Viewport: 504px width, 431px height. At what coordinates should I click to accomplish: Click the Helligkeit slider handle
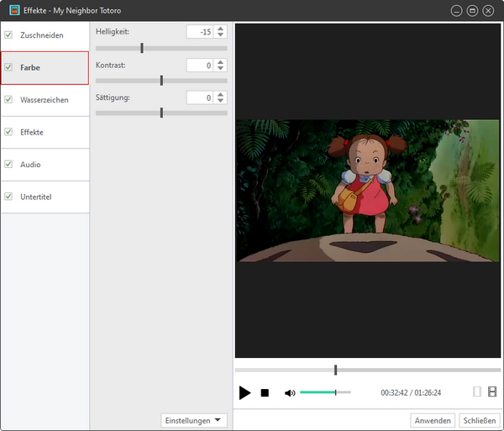click(x=142, y=48)
